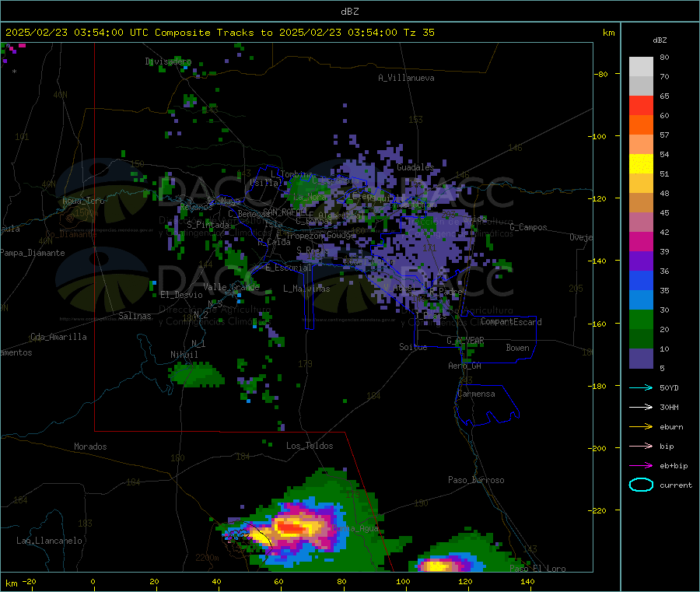Viewport: 700px width, 592px height.
Task: Click the SAN_RAFAEL map label
Action: click(285, 212)
